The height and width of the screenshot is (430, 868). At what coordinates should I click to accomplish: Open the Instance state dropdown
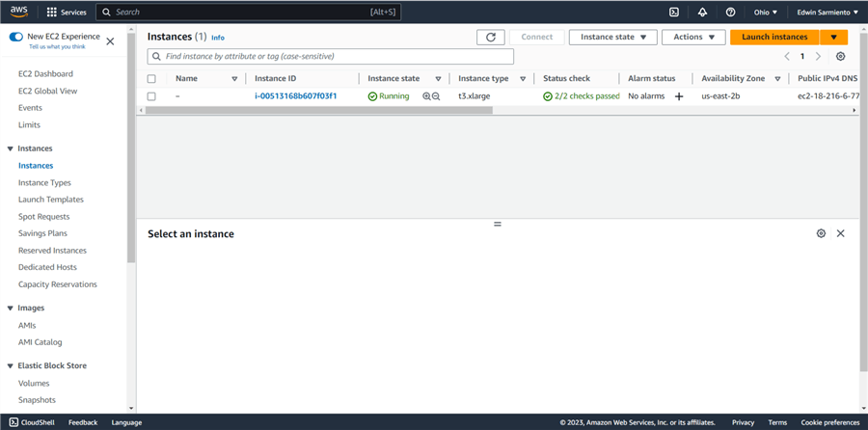(613, 37)
